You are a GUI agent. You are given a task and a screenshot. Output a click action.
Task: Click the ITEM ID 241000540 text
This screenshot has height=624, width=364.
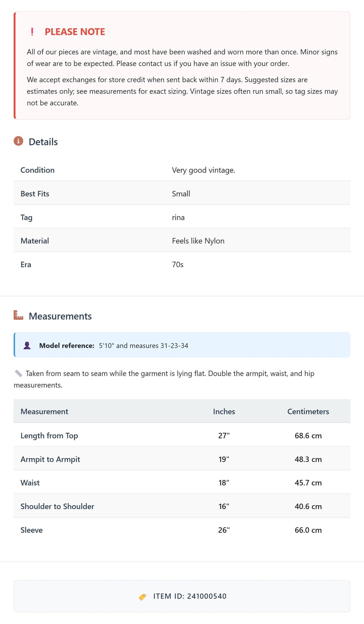[190, 596]
